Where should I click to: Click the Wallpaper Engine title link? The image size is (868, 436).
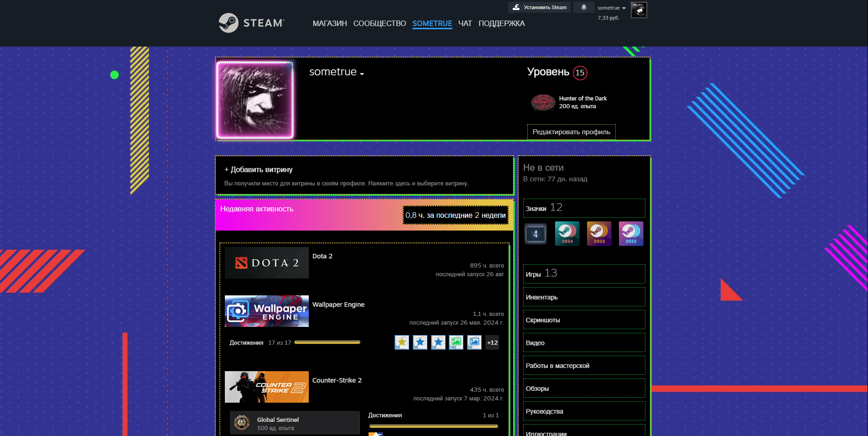(338, 305)
